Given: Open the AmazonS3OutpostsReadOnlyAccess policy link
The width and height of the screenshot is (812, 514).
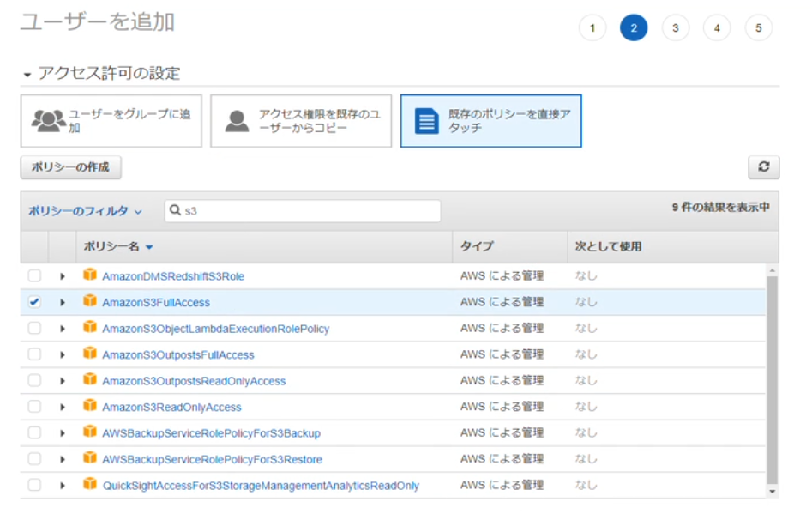Looking at the screenshot, I should [x=194, y=381].
